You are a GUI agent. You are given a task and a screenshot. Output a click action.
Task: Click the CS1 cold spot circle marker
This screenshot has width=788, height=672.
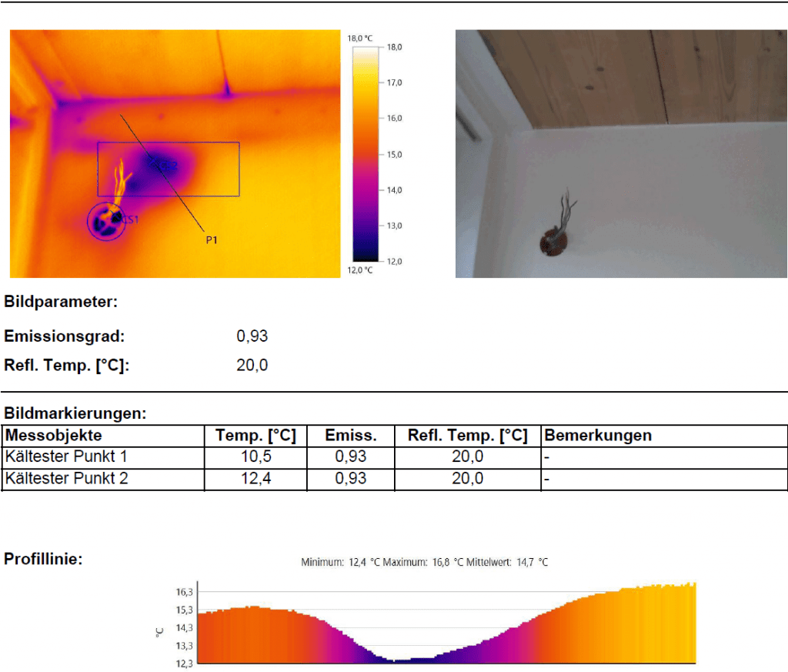point(104,222)
